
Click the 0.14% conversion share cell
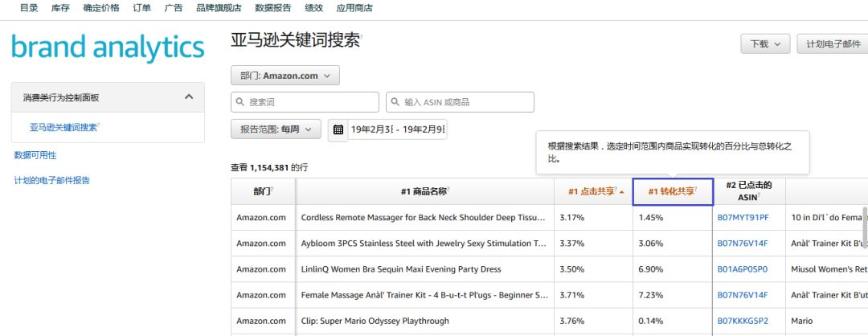click(673, 321)
